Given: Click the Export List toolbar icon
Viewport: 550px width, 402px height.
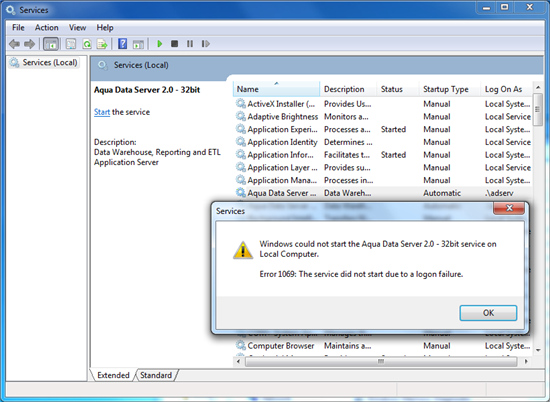Looking at the screenshot, I should click(x=102, y=44).
